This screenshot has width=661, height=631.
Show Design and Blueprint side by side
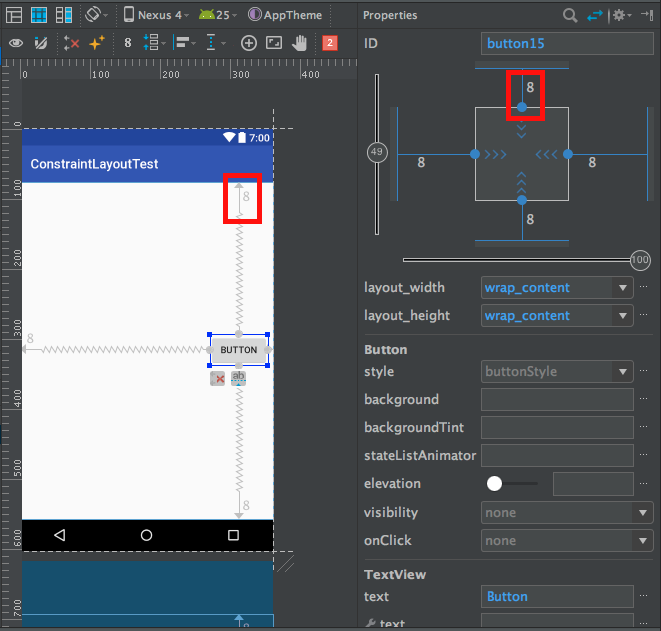[x=64, y=15]
